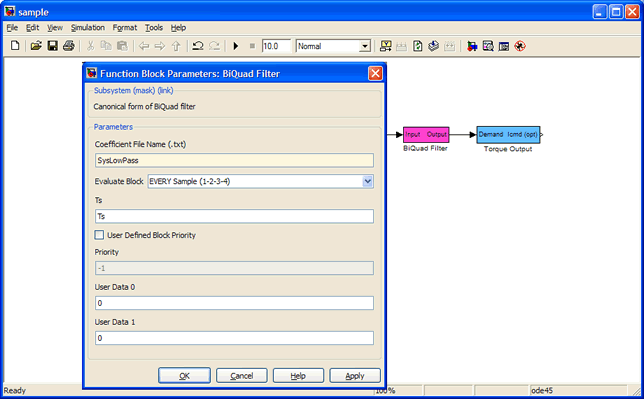Open a model file with the folder icon
The image size is (644, 399).
tap(36, 46)
